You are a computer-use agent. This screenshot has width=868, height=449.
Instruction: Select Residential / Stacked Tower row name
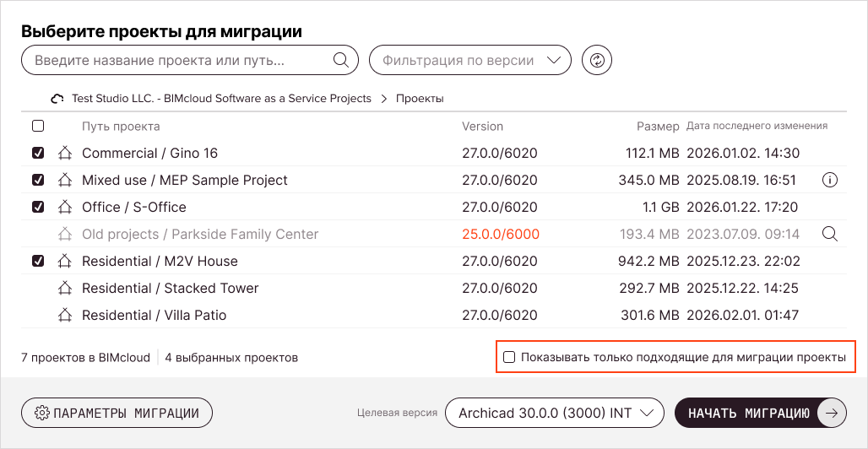(x=170, y=289)
